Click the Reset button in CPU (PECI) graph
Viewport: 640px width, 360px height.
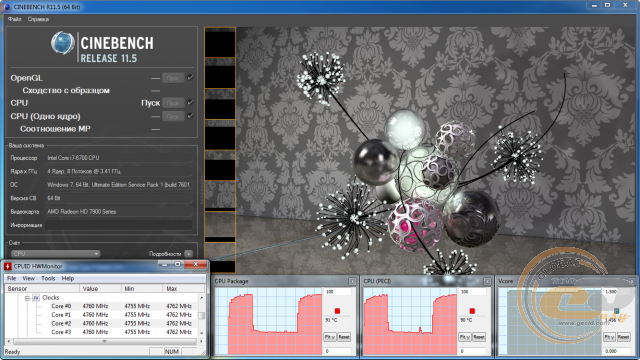coord(479,337)
